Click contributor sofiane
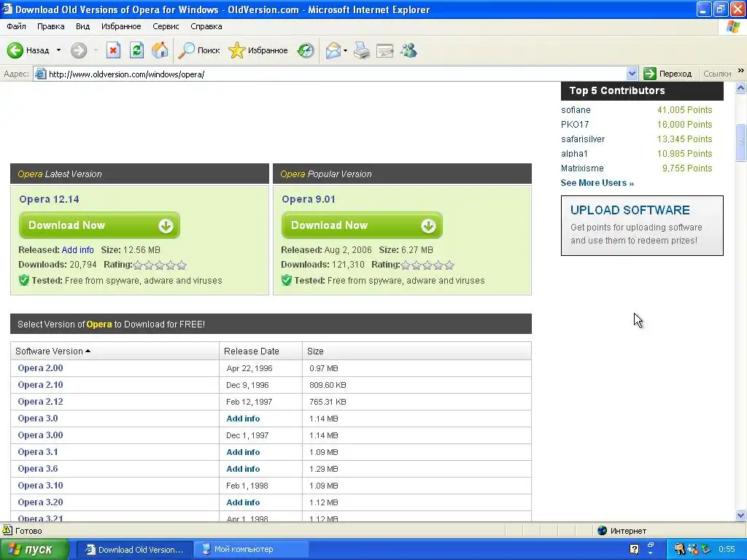 click(x=576, y=110)
